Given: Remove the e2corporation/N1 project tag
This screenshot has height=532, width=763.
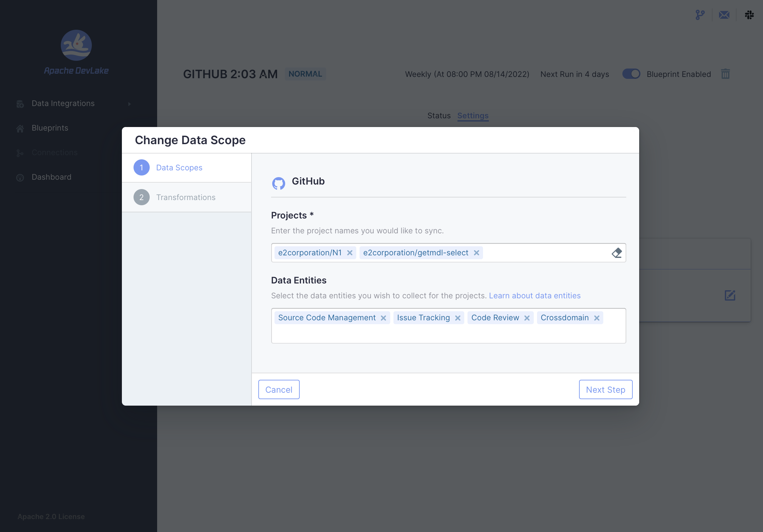Looking at the screenshot, I should [x=349, y=253].
